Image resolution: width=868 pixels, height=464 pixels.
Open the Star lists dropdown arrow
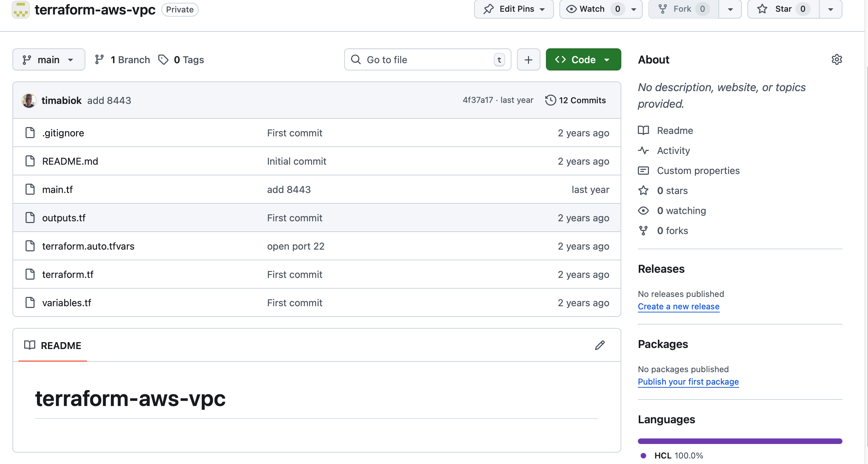click(x=831, y=9)
